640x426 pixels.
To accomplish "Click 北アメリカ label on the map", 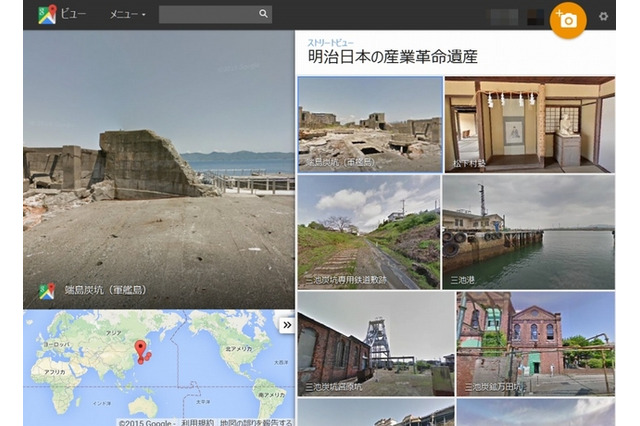I will click(x=239, y=349).
